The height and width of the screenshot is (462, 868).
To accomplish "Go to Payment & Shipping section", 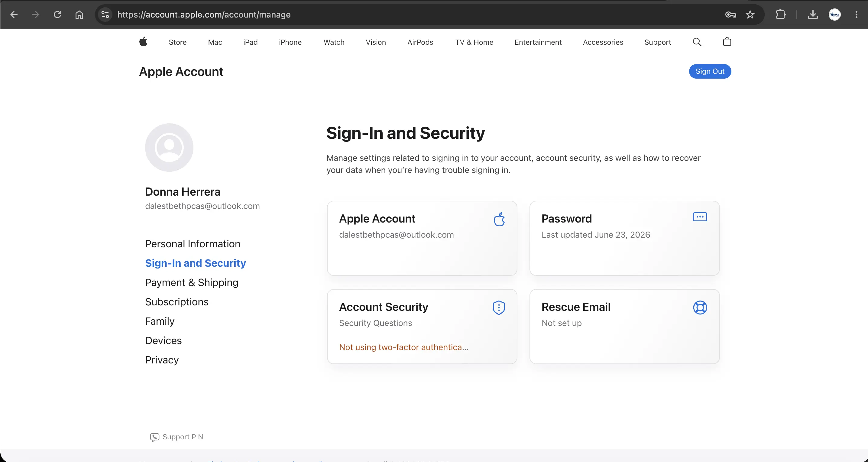I will (191, 282).
